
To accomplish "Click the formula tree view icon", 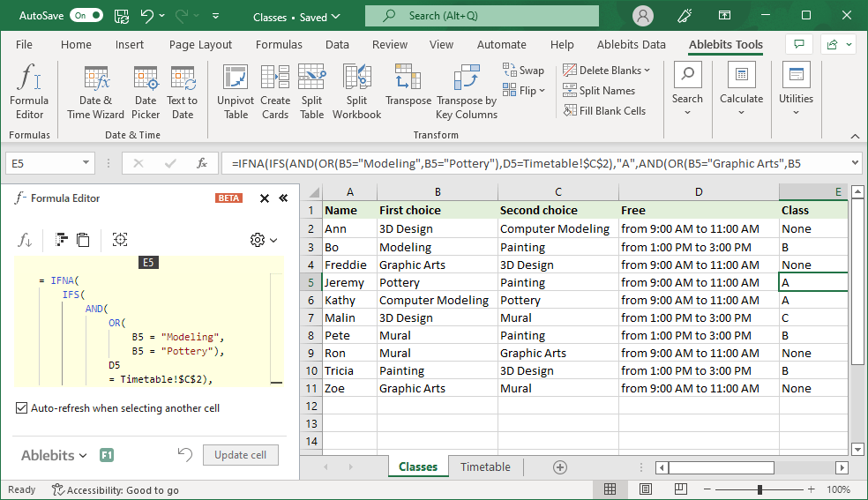I will (x=62, y=240).
